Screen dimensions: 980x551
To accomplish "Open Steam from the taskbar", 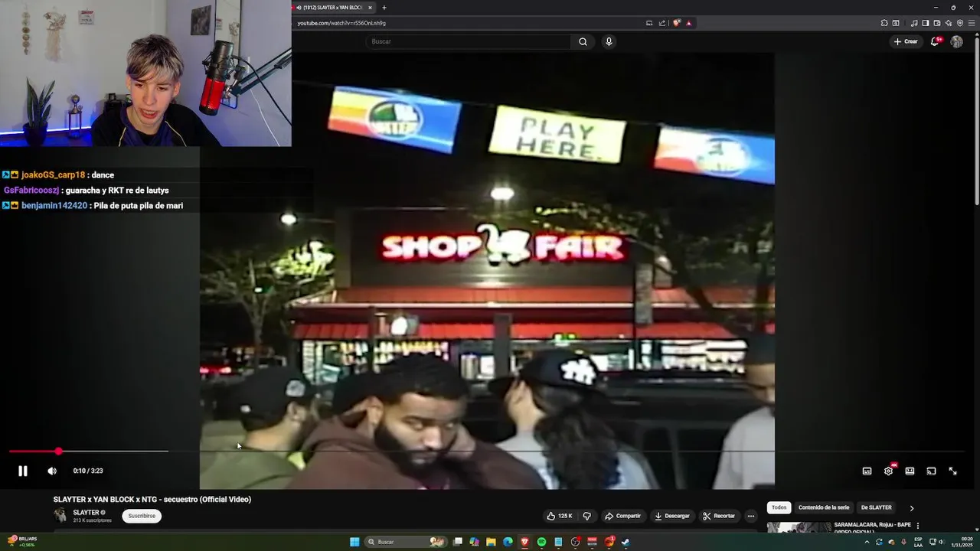I will [626, 542].
